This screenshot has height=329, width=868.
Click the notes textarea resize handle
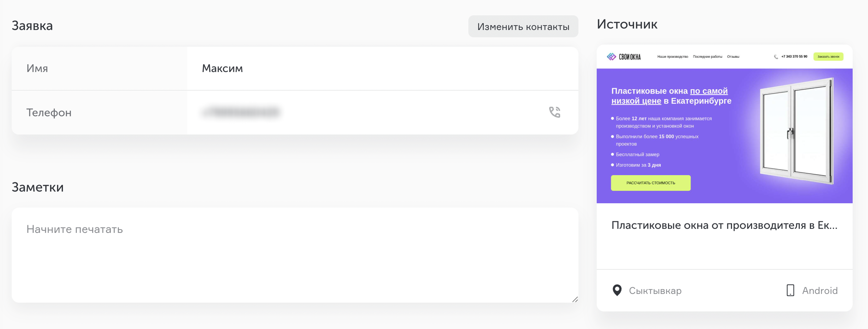click(x=575, y=299)
